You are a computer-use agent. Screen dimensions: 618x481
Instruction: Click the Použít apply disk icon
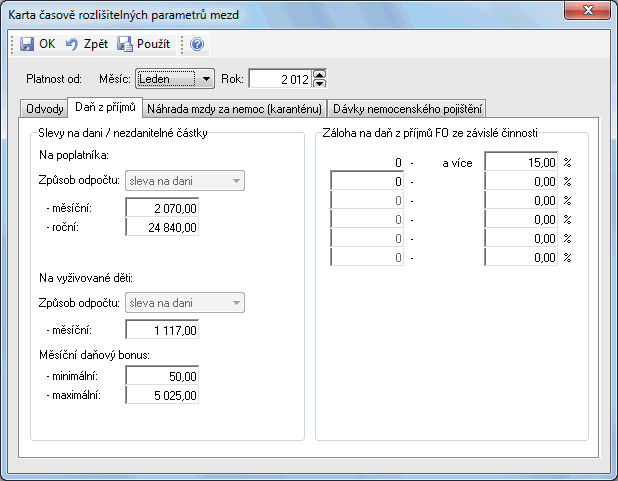[125, 45]
